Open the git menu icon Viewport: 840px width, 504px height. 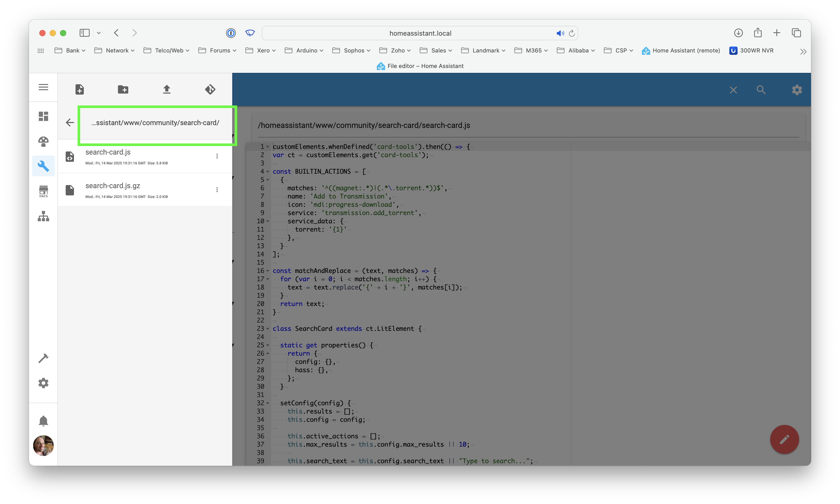(x=210, y=89)
